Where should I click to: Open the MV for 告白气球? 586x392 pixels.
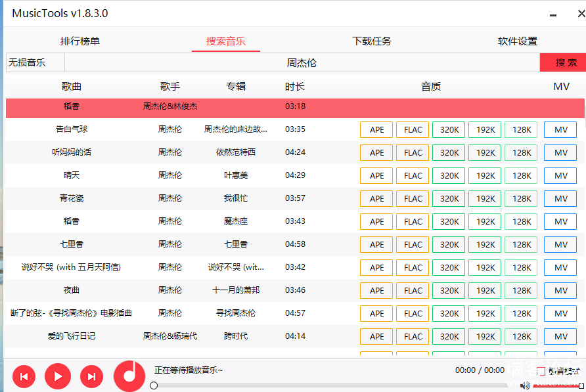click(560, 129)
